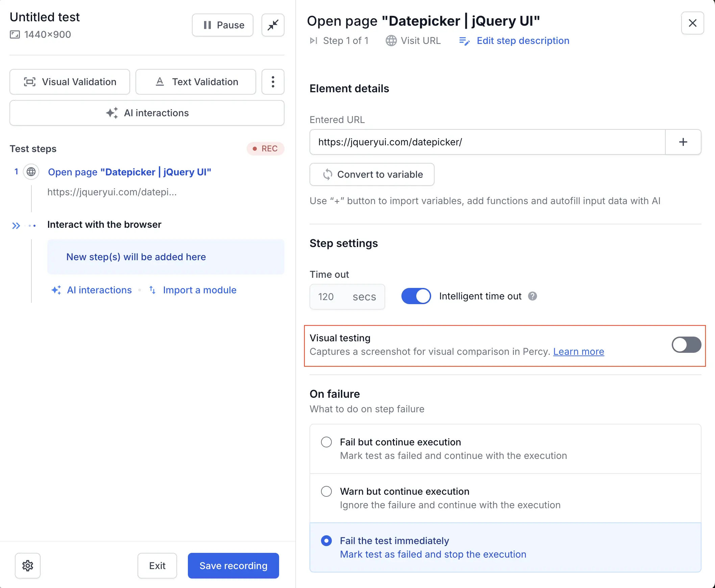
Task: Click the collapse panel arrows icon
Action: tap(273, 25)
